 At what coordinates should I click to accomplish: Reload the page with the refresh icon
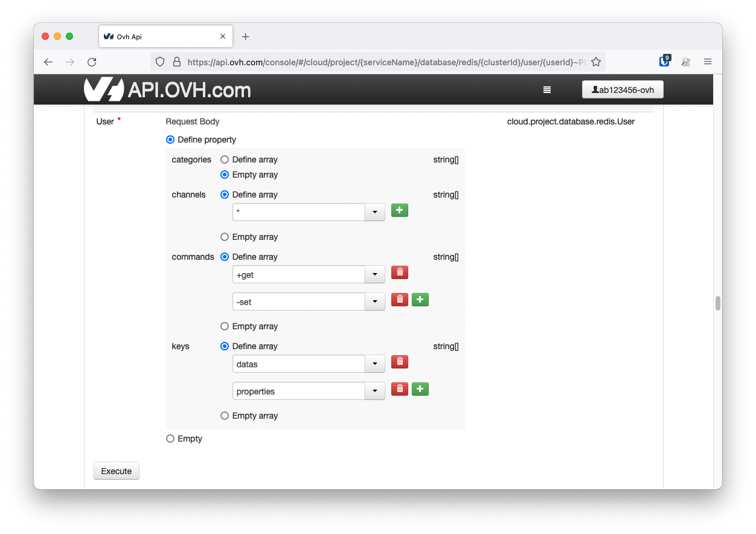click(x=92, y=62)
